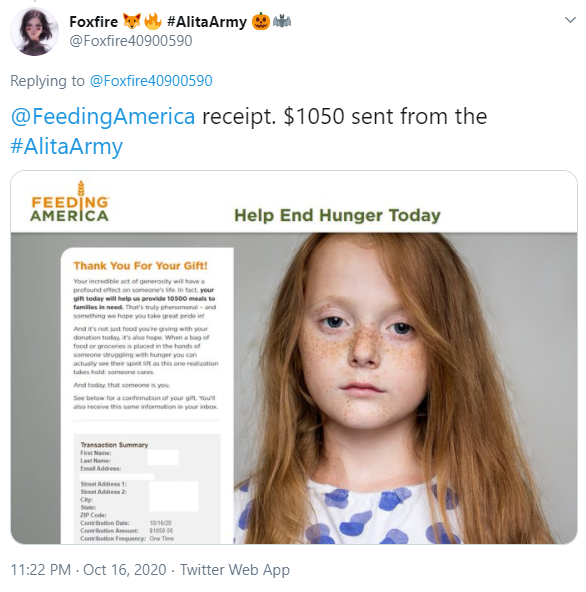Click the Foxfire profile avatar picture

[x=34, y=32]
